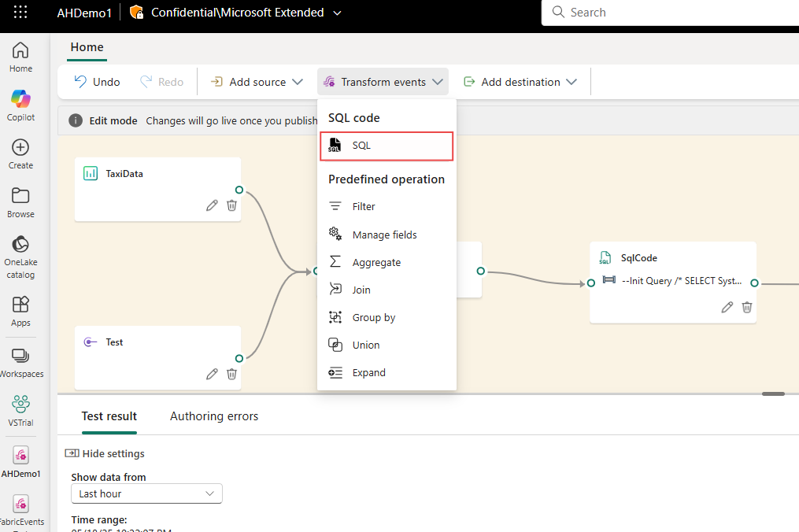Edit the TaxiData node

[212, 205]
